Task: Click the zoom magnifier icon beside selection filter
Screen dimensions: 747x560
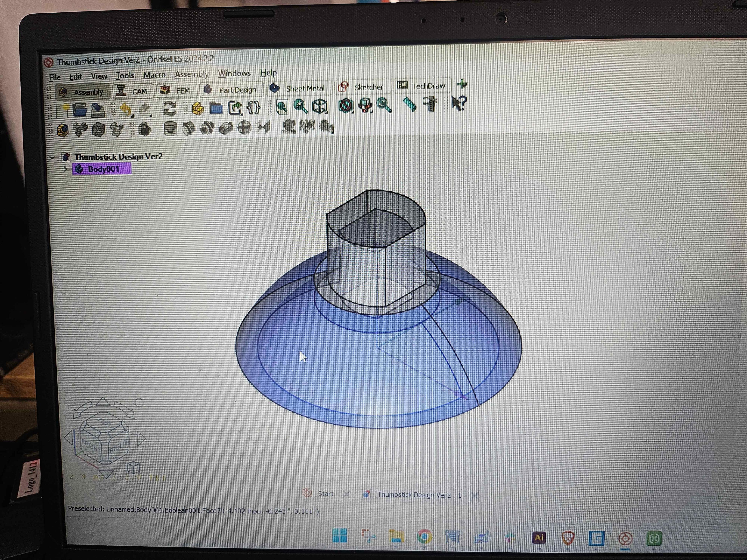Action: (384, 105)
